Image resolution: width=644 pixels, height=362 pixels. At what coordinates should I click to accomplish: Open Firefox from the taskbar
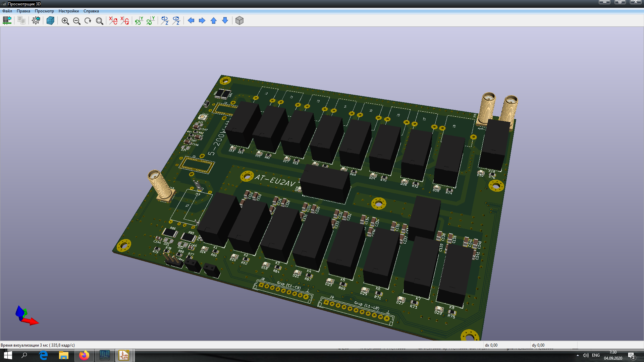click(x=84, y=355)
